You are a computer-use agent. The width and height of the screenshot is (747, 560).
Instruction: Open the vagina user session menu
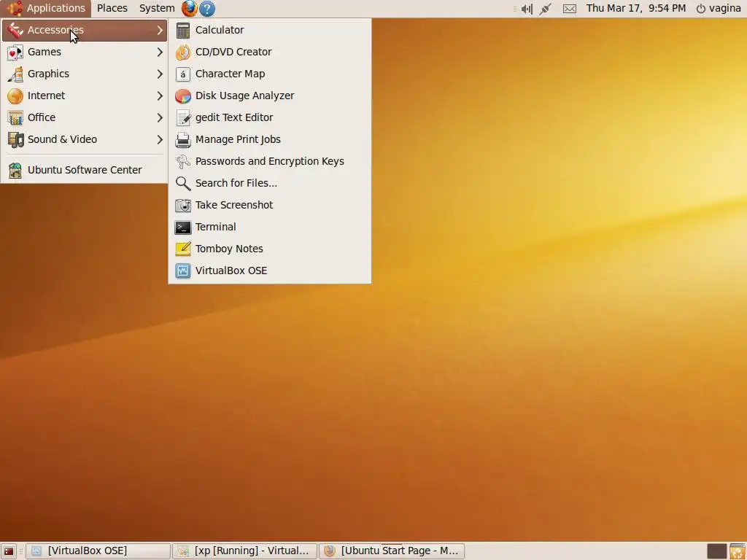pyautogui.click(x=719, y=8)
